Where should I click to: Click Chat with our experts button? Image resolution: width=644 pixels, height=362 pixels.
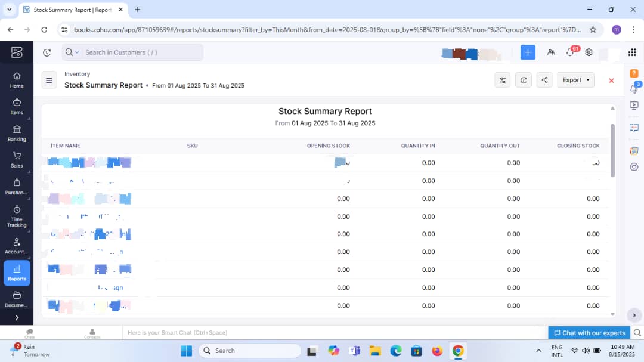(x=589, y=333)
